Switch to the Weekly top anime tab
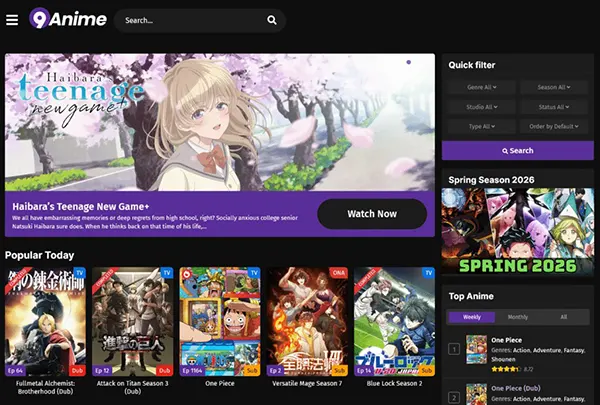 click(472, 317)
